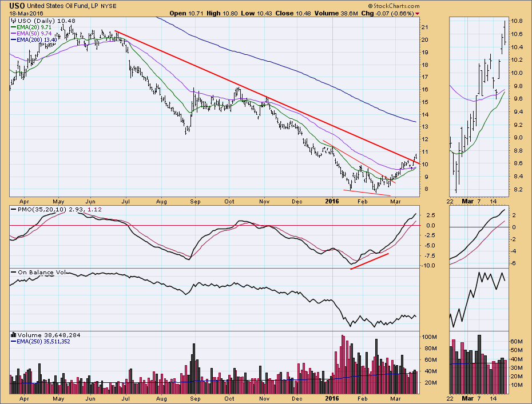Click the Jul label under the main price chart

(x=125, y=201)
